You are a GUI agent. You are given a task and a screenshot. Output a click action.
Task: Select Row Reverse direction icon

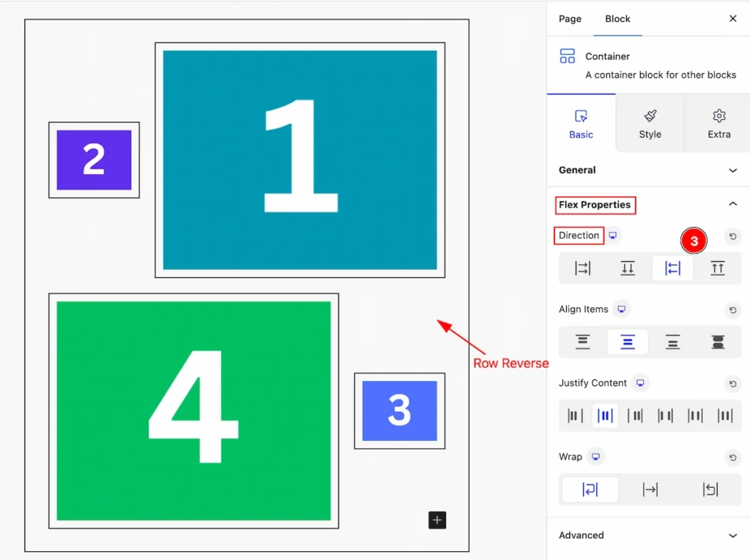[672, 268]
